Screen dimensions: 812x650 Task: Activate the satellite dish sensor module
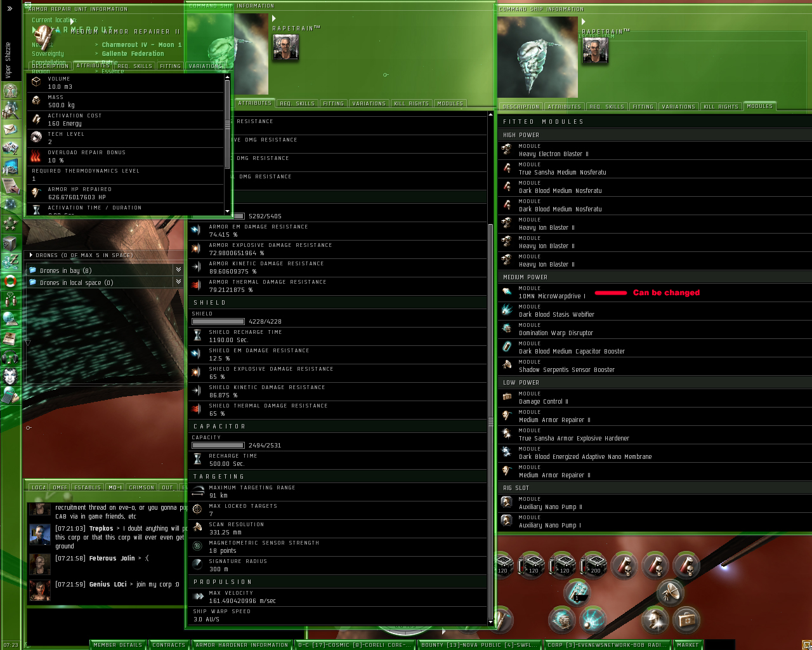coord(671,592)
